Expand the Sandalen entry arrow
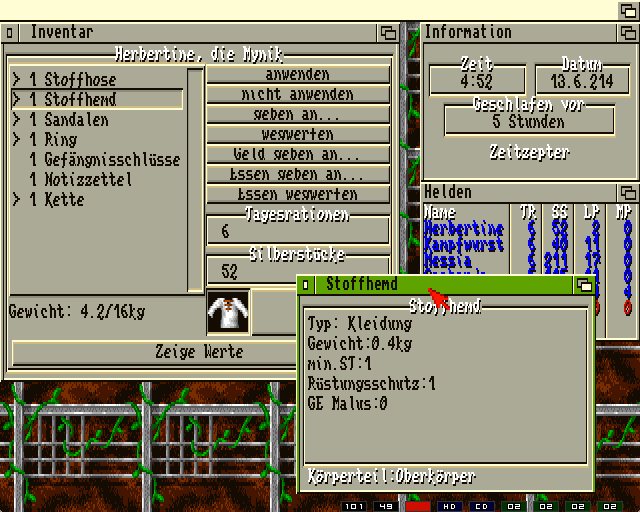Image resolution: width=640 pixels, height=512 pixels. point(17,120)
